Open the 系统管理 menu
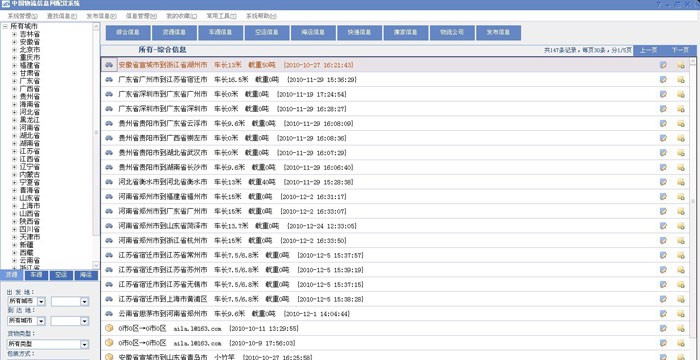The image size is (700, 360). (x=23, y=16)
